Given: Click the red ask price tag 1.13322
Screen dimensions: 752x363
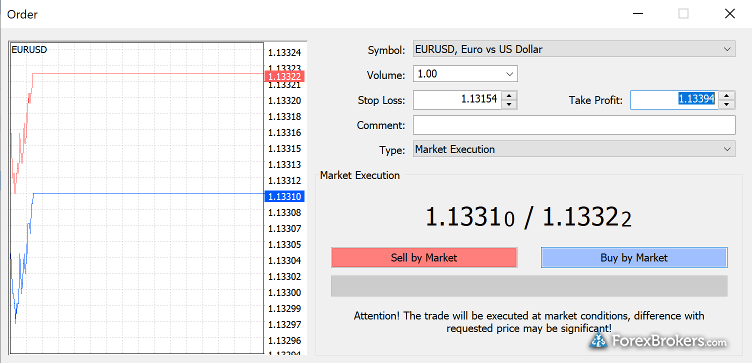Looking at the screenshot, I should (x=284, y=76).
